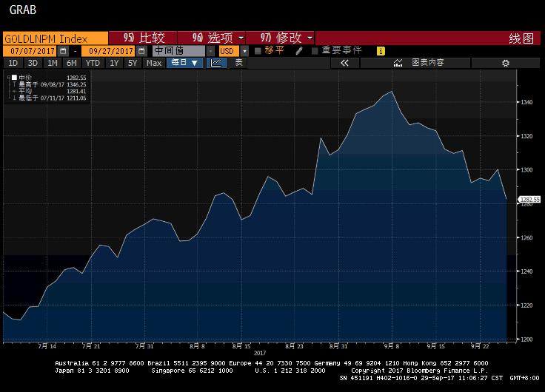
Task: Click the white 中价 legend color swatch
Action: (13, 77)
